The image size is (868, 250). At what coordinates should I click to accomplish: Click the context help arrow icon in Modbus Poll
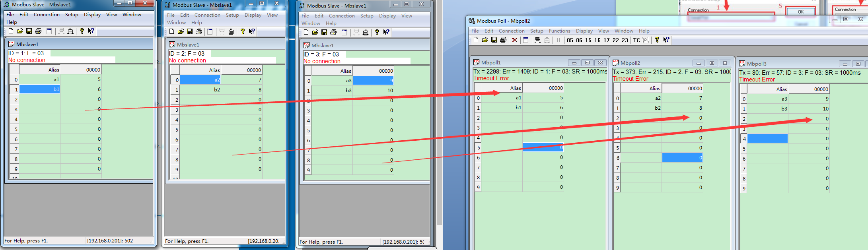coord(666,40)
